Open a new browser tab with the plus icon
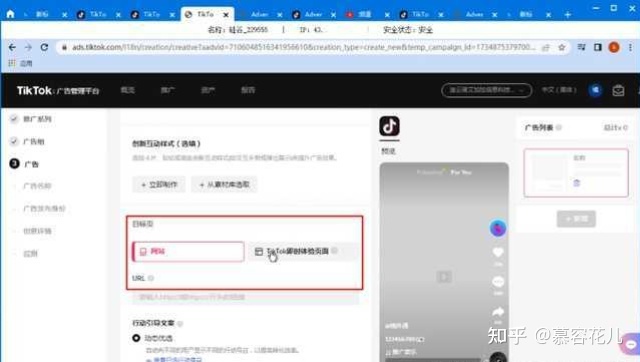The width and height of the screenshot is (640, 362). [567, 15]
